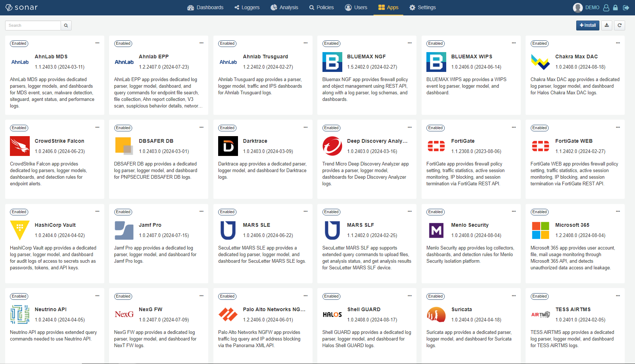Viewport: 635px width, 364px height.
Task: Open the Ahnlab EPP card options menu
Action: click(201, 43)
